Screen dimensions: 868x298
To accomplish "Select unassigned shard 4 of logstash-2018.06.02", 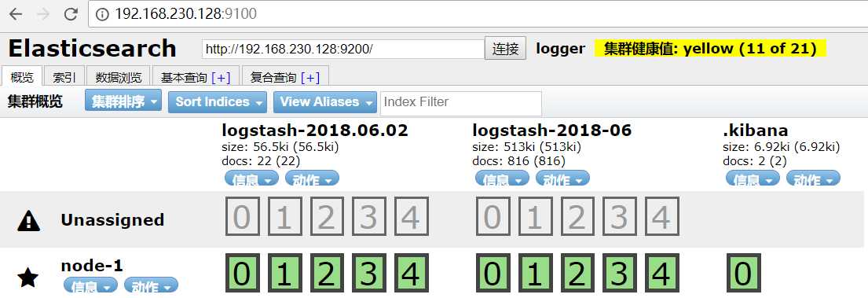I will [412, 216].
